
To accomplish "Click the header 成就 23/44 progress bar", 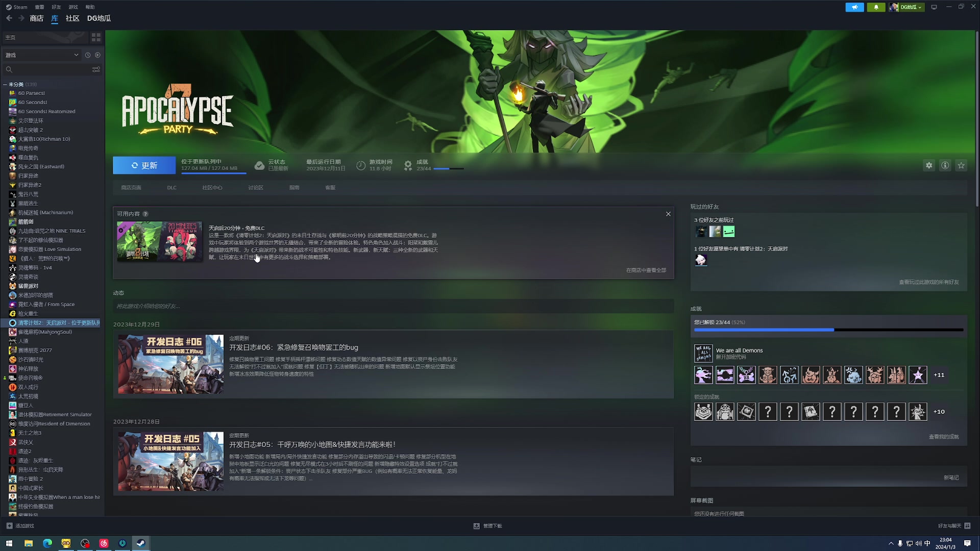I will (449, 169).
